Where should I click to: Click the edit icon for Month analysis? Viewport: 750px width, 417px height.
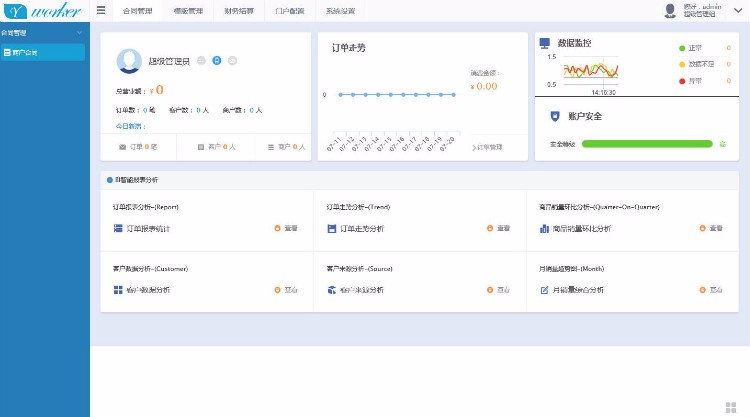click(544, 290)
